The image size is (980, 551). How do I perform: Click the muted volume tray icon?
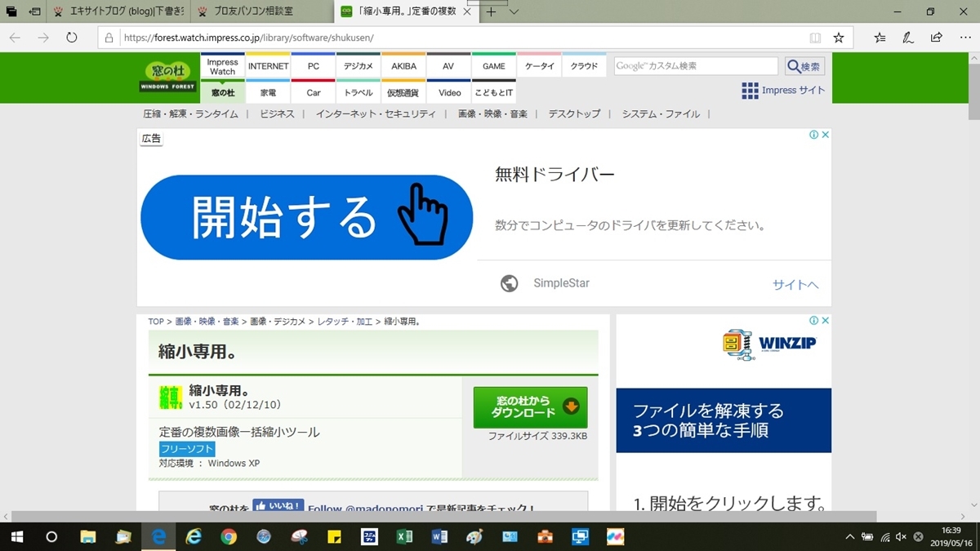click(901, 536)
